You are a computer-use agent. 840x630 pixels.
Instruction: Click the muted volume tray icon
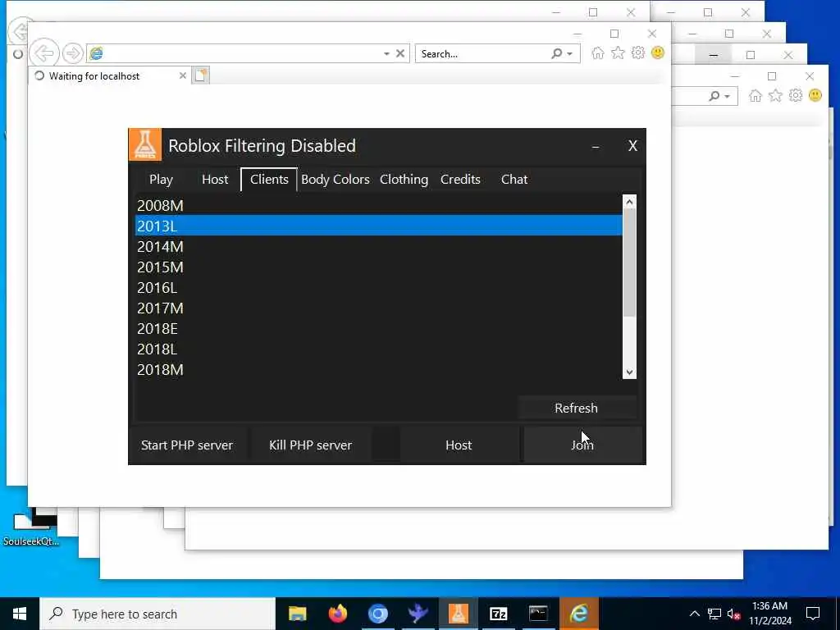(x=734, y=614)
